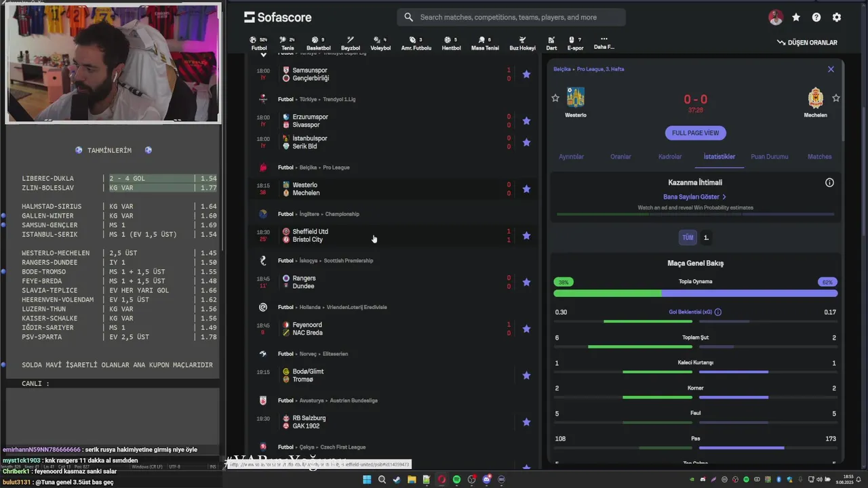Open the Windows Start button

click(x=367, y=480)
